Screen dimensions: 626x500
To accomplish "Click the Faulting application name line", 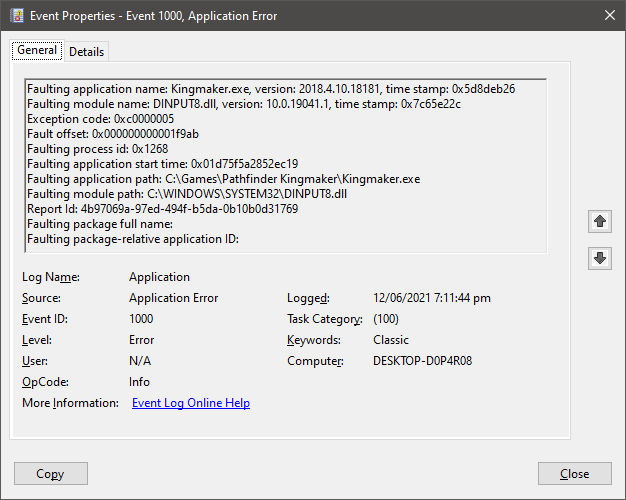I will point(271,89).
